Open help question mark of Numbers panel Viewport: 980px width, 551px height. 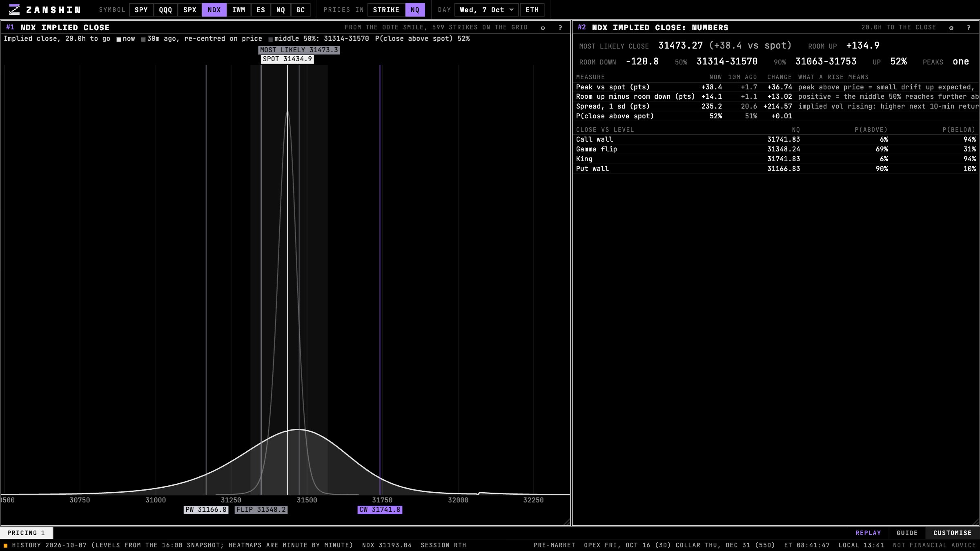[969, 28]
